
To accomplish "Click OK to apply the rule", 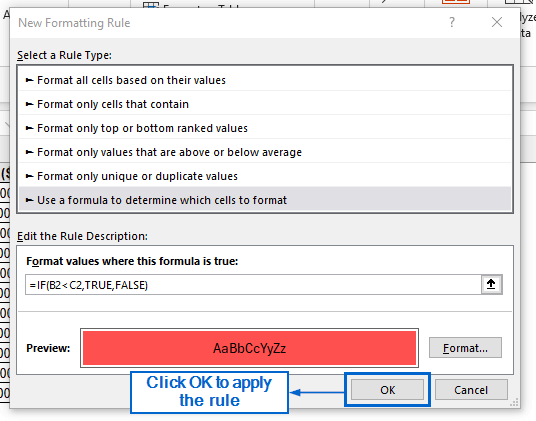I will click(x=387, y=390).
